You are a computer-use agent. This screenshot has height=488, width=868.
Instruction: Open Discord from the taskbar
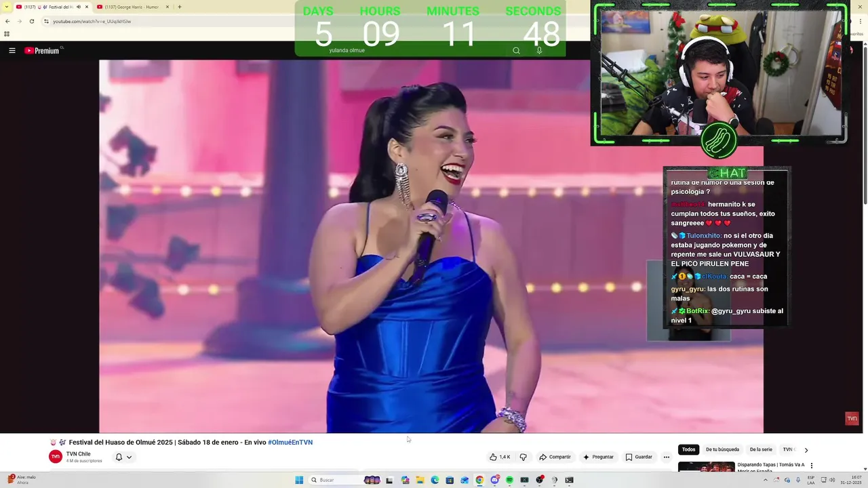[494, 480]
